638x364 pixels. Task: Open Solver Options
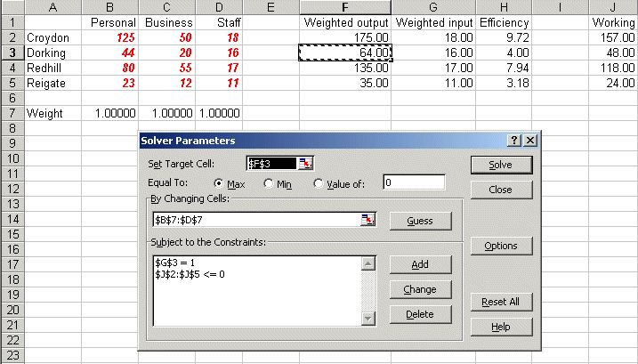(x=499, y=246)
